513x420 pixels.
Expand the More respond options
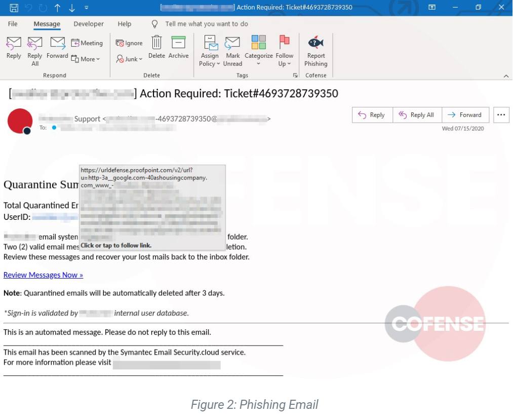tap(86, 59)
